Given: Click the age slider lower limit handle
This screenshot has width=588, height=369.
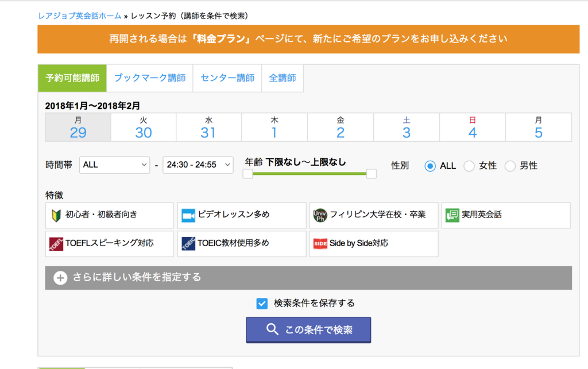Looking at the screenshot, I should [247, 173].
